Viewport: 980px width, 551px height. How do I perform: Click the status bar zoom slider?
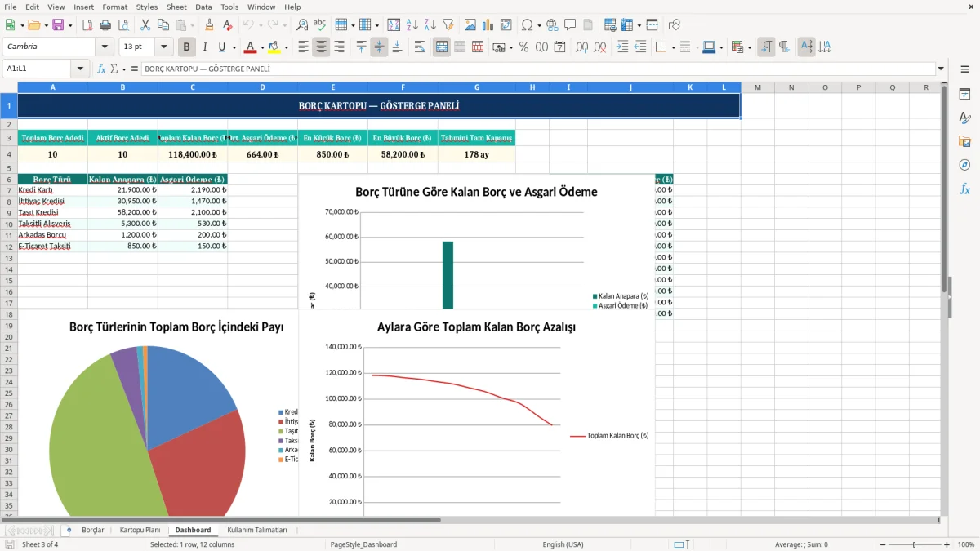pos(914,544)
